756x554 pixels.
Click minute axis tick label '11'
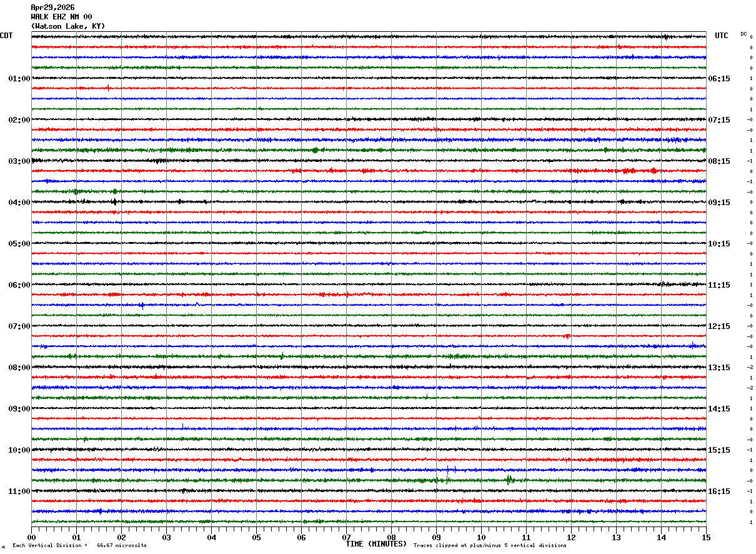click(526, 537)
